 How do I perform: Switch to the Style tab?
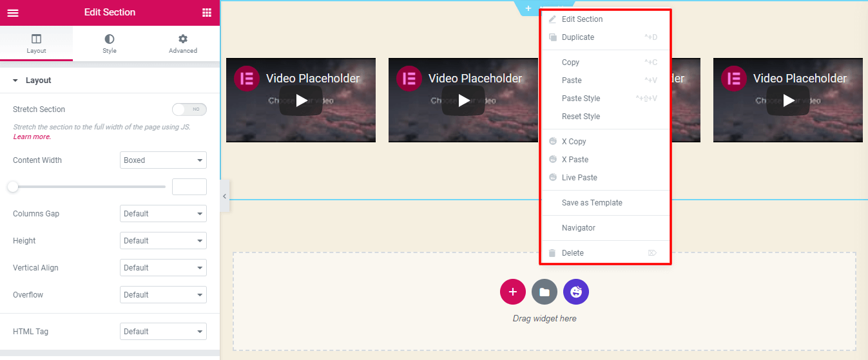pos(110,44)
